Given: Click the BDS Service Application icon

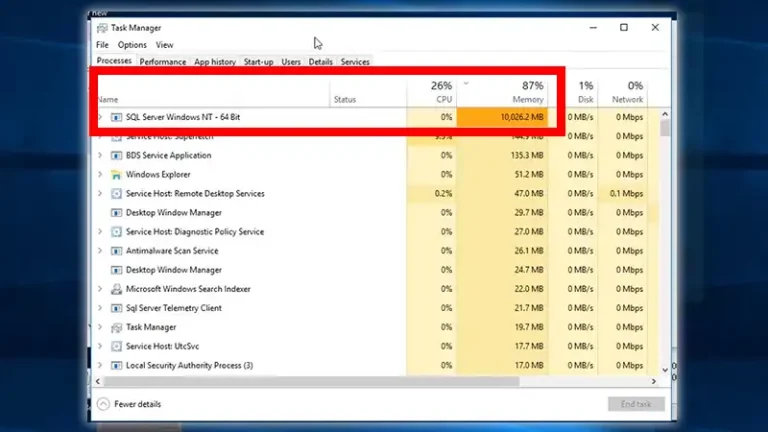Looking at the screenshot, I should [116, 155].
